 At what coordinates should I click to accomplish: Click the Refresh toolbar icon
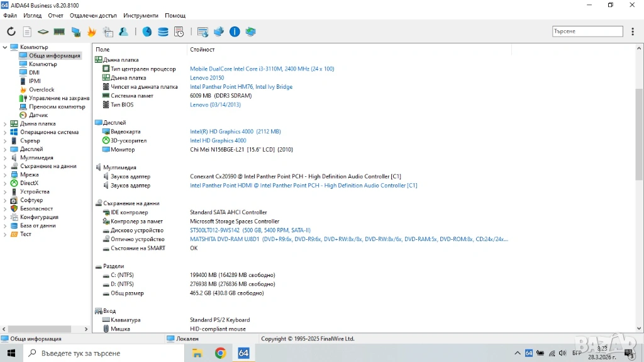pos(11,31)
